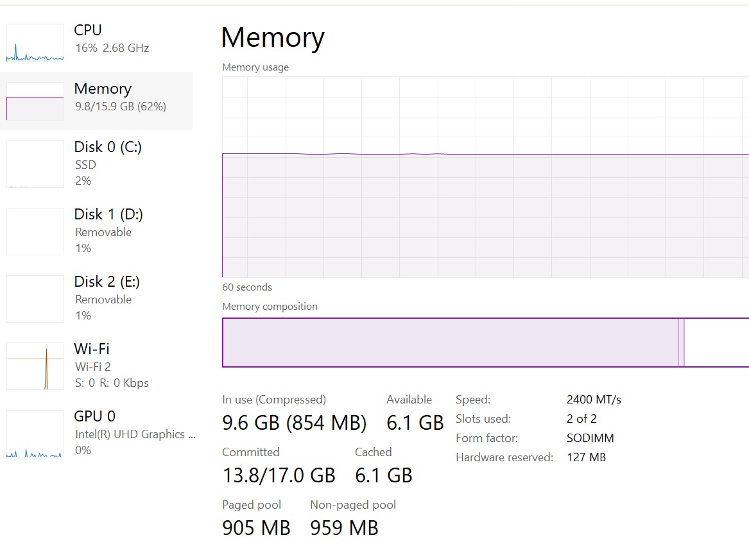Select the GPU 0 usage graph thumbnail
Viewport: 749px width, 560px height.
[35, 433]
